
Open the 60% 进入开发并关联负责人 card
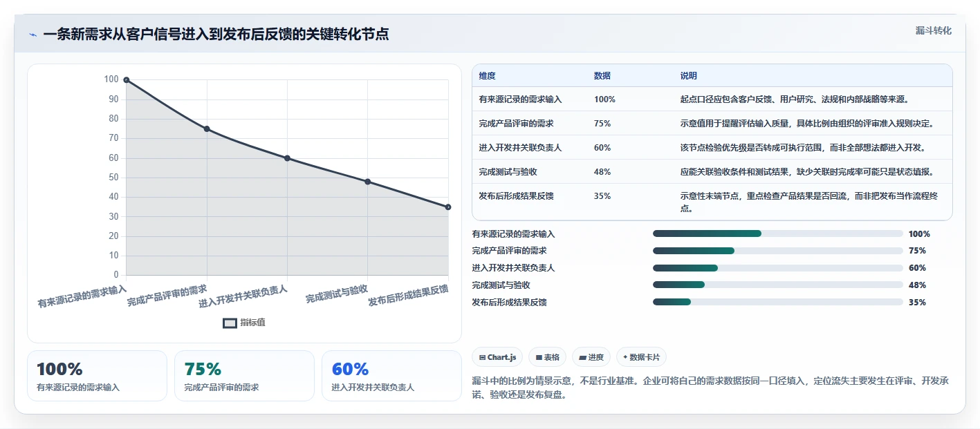(391, 376)
